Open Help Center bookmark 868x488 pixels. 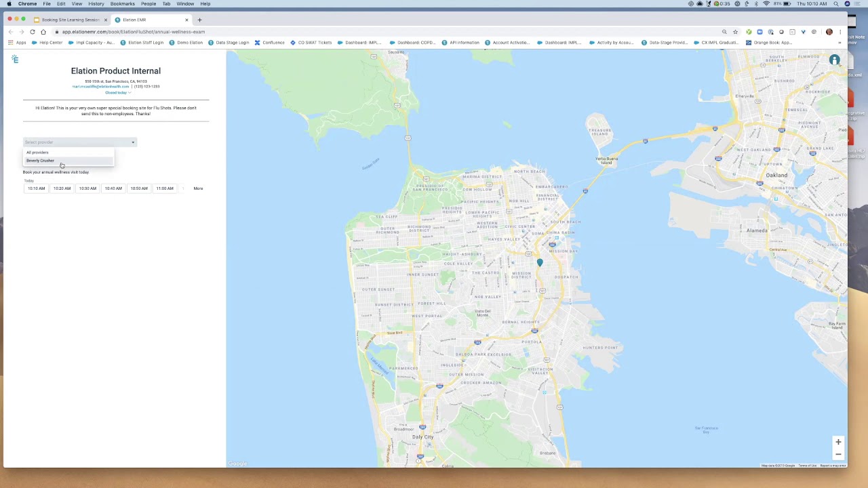47,43
